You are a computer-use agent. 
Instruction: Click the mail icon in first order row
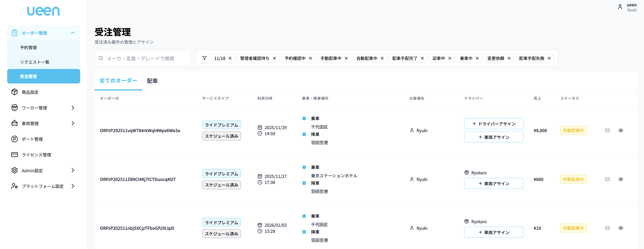pos(607,130)
